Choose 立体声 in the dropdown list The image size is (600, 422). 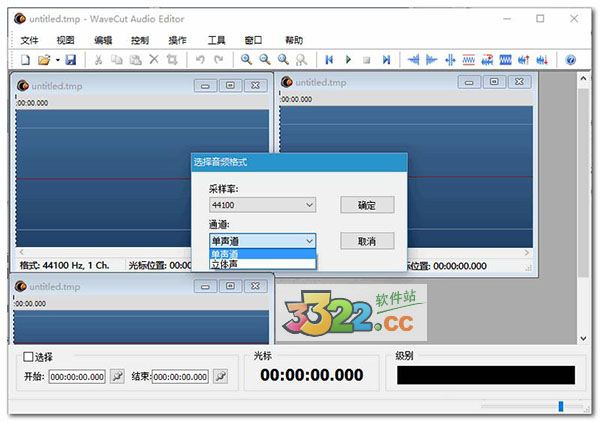click(x=262, y=264)
